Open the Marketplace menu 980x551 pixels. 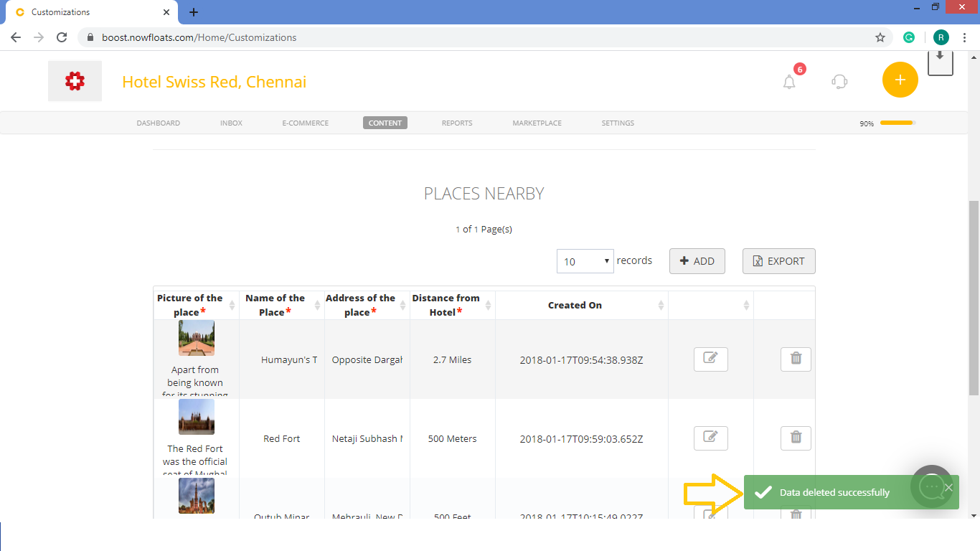pyautogui.click(x=537, y=123)
